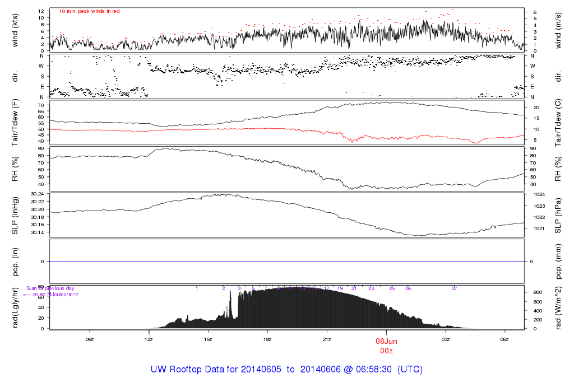Click the blue UW Rooftop Data title
The image size is (574, 392).
coord(286,370)
